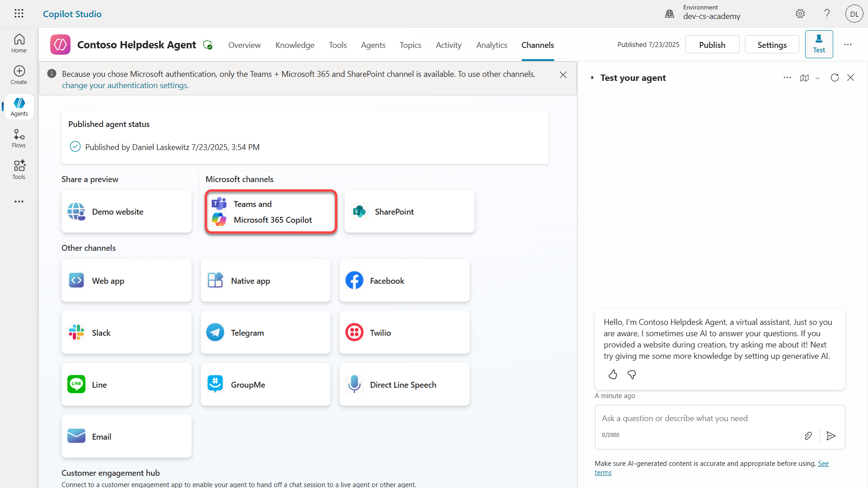Open Tools from the sidebar
The width and height of the screenshot is (868, 488).
point(19,169)
